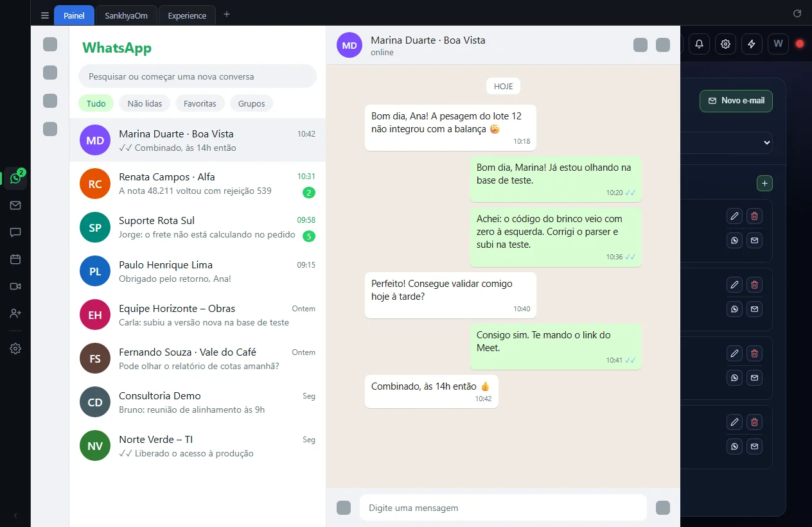The height and width of the screenshot is (527, 812).
Task: Click the NV avatar of Norte Verde
Action: 95,445
